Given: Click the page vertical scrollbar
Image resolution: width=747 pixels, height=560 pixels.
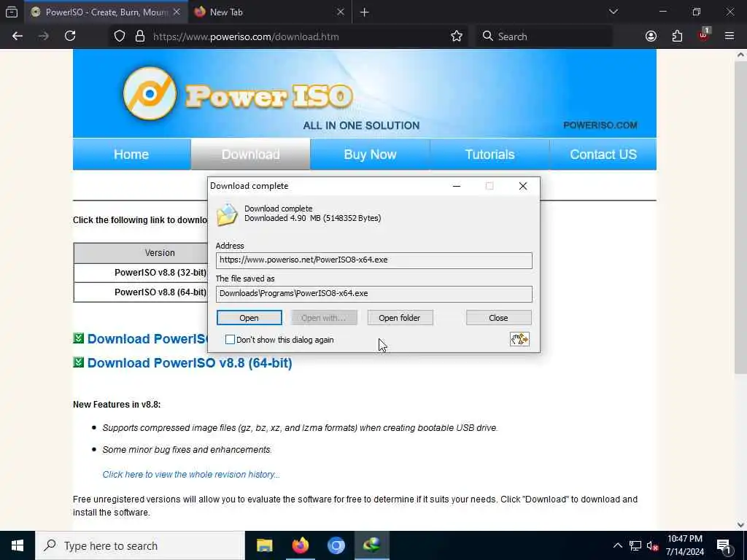Looking at the screenshot, I should 740,217.
